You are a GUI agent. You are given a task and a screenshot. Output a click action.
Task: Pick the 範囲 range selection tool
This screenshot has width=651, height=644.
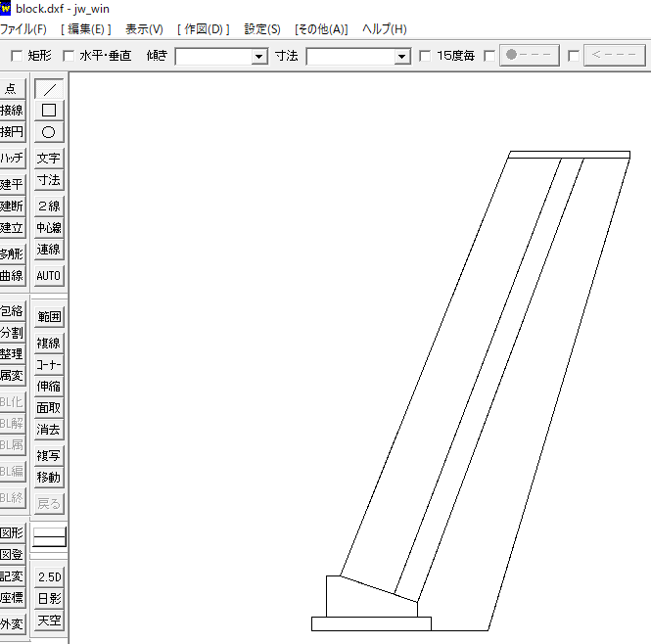tap(48, 317)
